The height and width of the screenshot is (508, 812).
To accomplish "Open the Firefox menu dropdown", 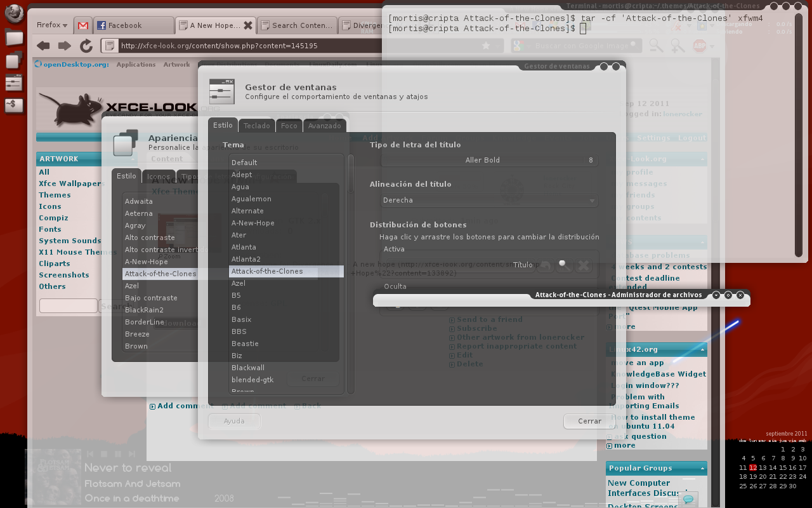I will pos(51,25).
